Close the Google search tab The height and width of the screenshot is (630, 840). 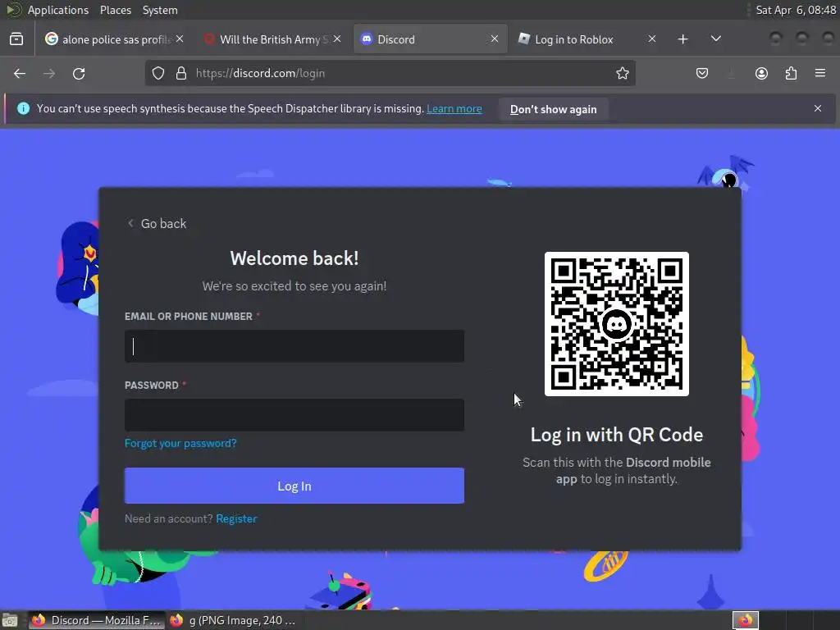(x=180, y=39)
